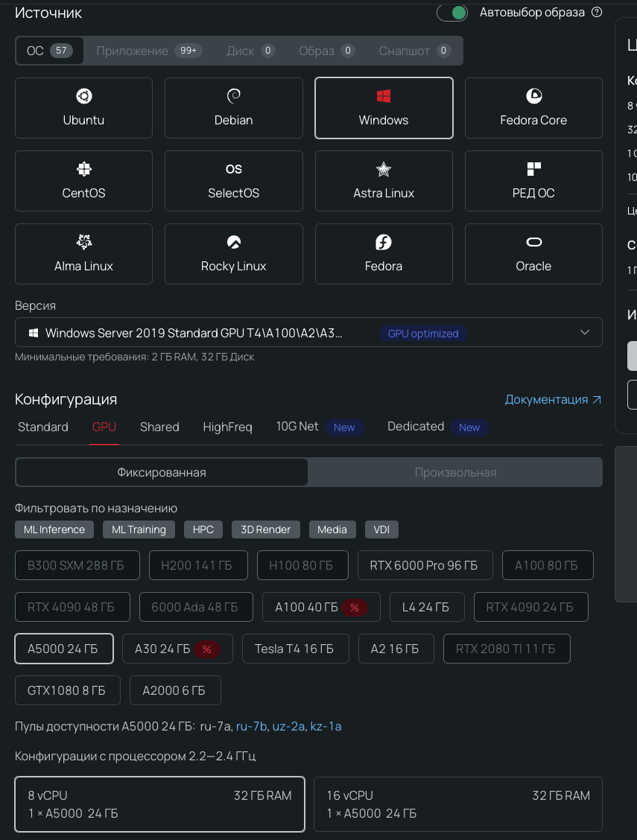Screen dimensions: 637x840
Task: Select the A100 40 ГБ GPU button
Action: click(321, 607)
